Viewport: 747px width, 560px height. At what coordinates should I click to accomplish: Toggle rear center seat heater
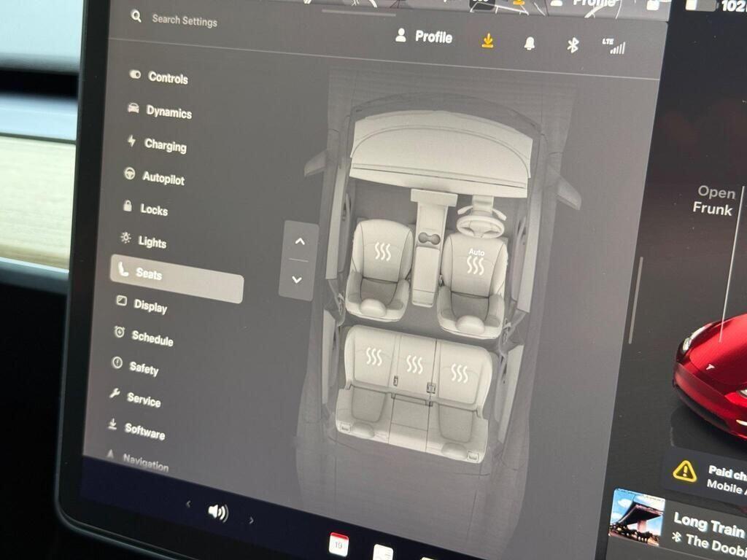[414, 364]
